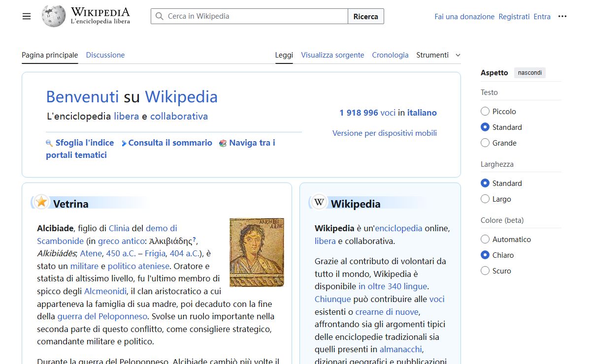This screenshot has width=591, height=364.
Task: Click the libera link in the subtitle
Action: click(x=126, y=117)
